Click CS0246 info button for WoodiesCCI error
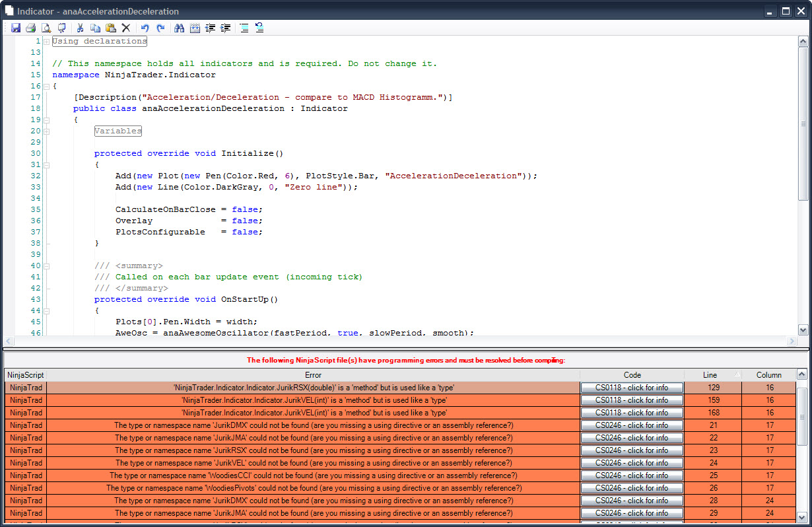Screen dimensions: 812x527 click(632, 475)
